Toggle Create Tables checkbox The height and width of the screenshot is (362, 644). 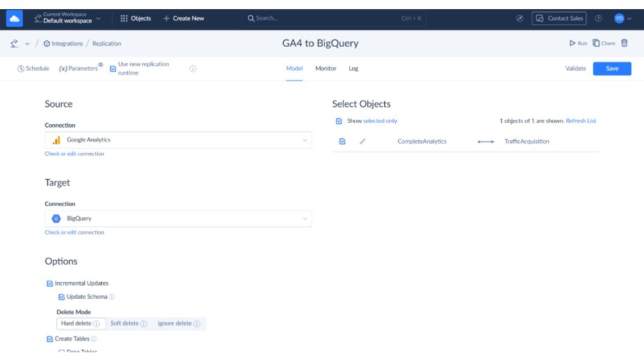click(50, 339)
